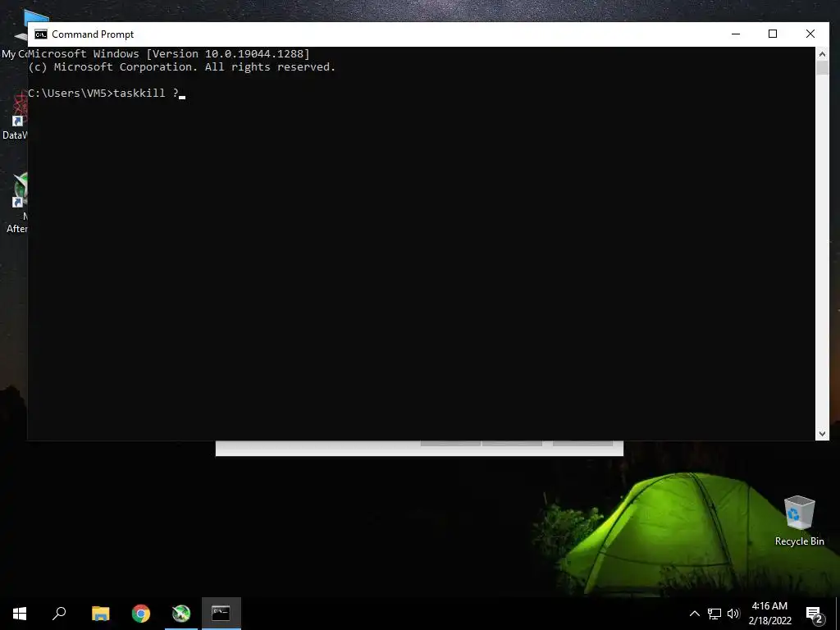Open the volume speaker tray icon
The image size is (840, 630).
point(733,614)
